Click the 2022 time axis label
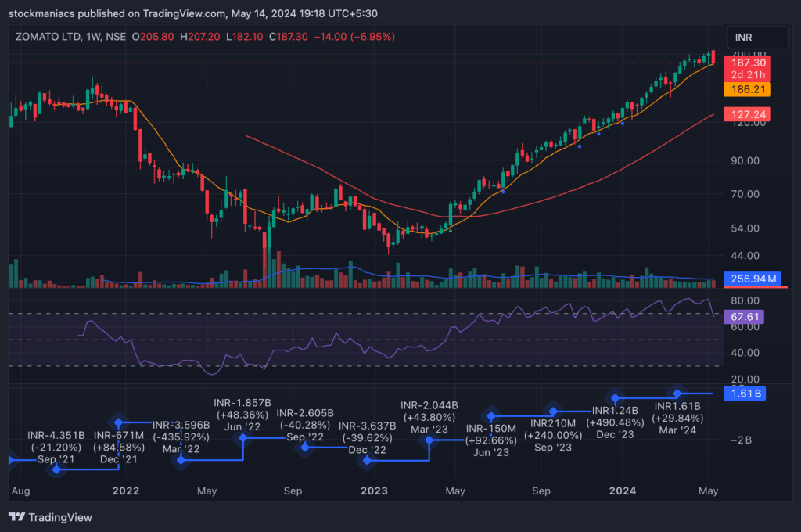 point(126,491)
